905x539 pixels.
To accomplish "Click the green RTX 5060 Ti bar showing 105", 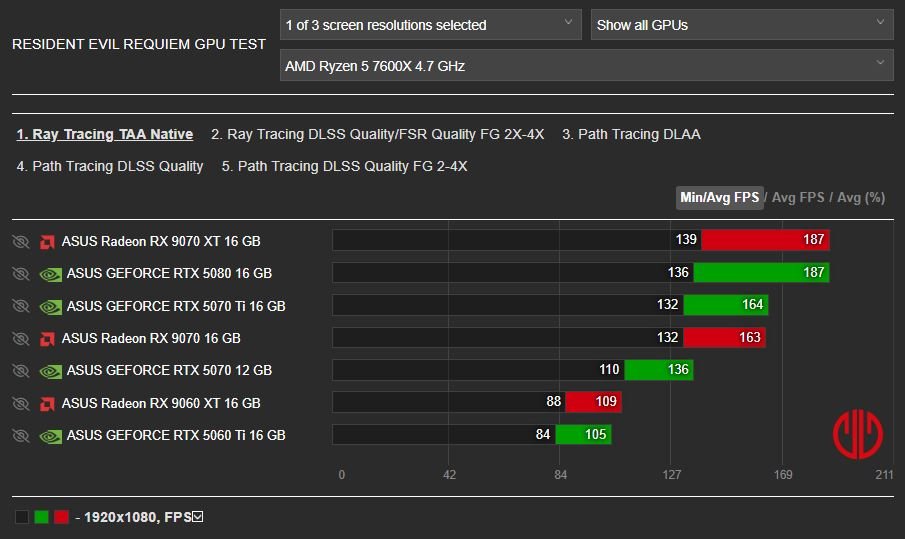I will pyautogui.click(x=583, y=435).
